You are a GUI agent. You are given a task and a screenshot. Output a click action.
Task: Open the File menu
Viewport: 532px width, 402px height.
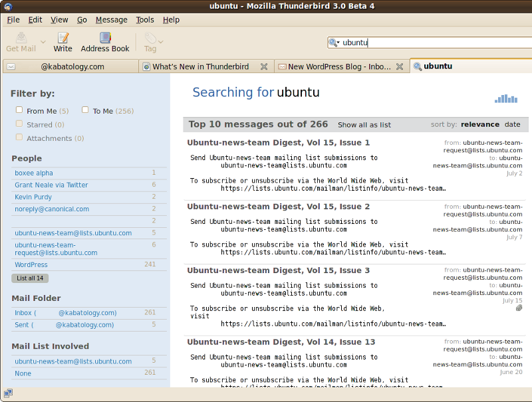13,20
